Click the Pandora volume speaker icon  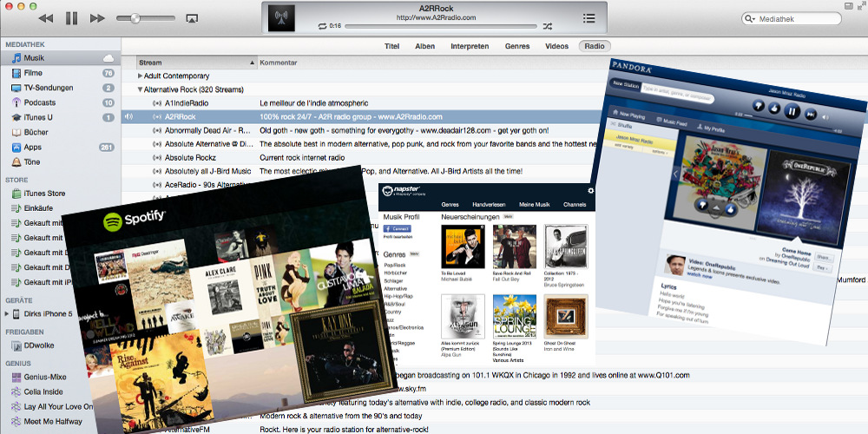tap(826, 117)
